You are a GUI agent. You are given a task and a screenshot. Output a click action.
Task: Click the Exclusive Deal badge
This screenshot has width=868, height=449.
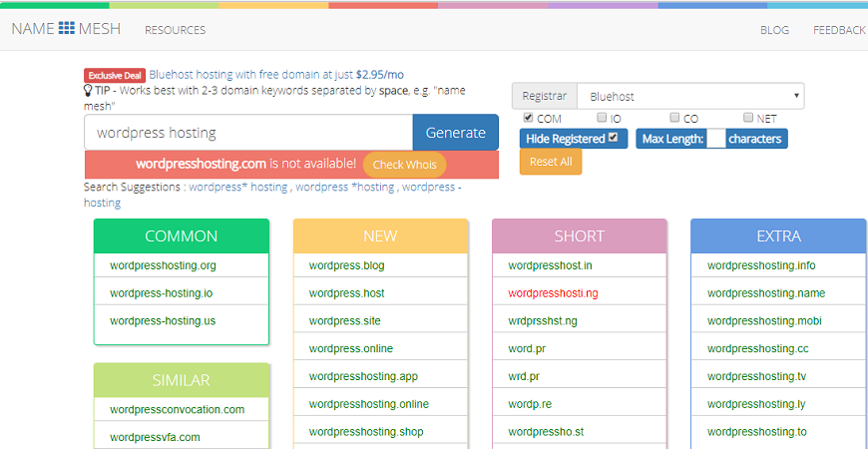pos(115,75)
